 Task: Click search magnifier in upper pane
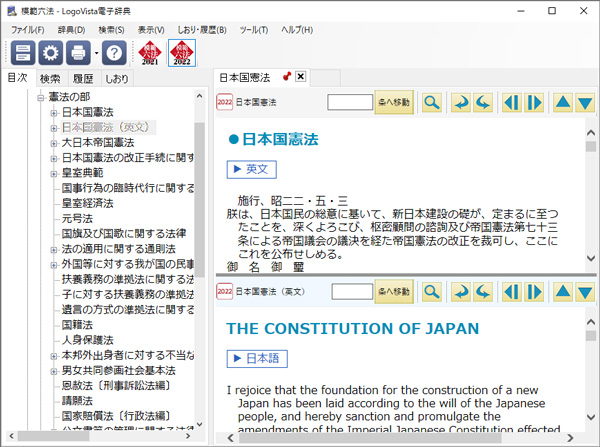click(432, 103)
